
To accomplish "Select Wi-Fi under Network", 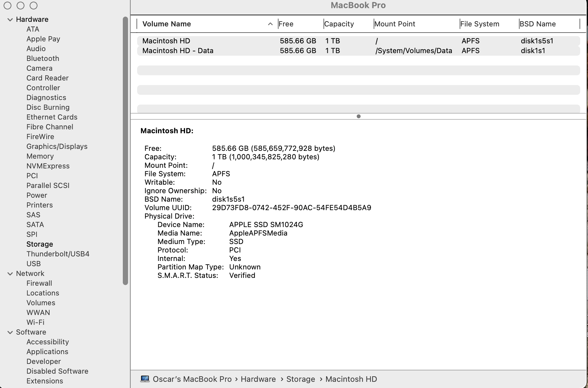I will pyautogui.click(x=35, y=323).
